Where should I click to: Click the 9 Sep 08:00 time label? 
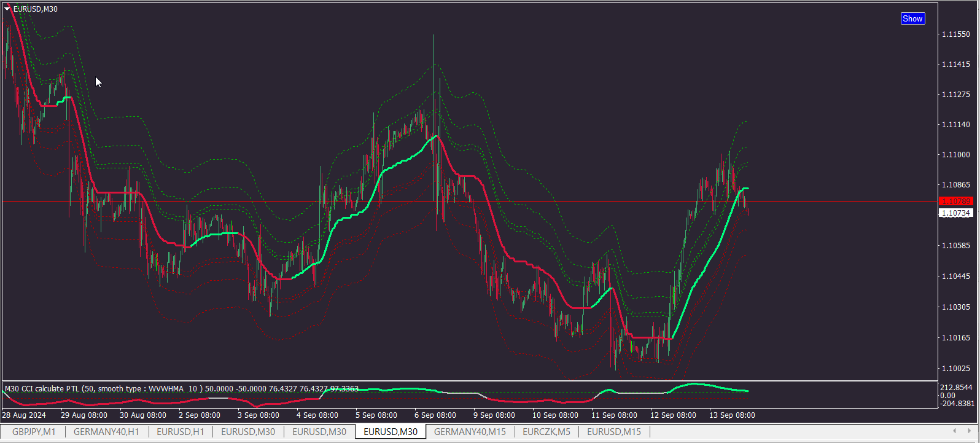(494, 415)
